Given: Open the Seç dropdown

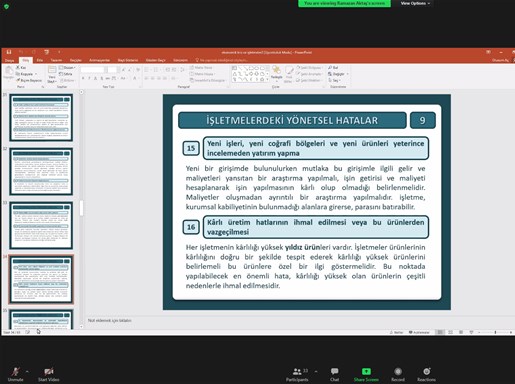Looking at the screenshot, I should pos(334,80).
